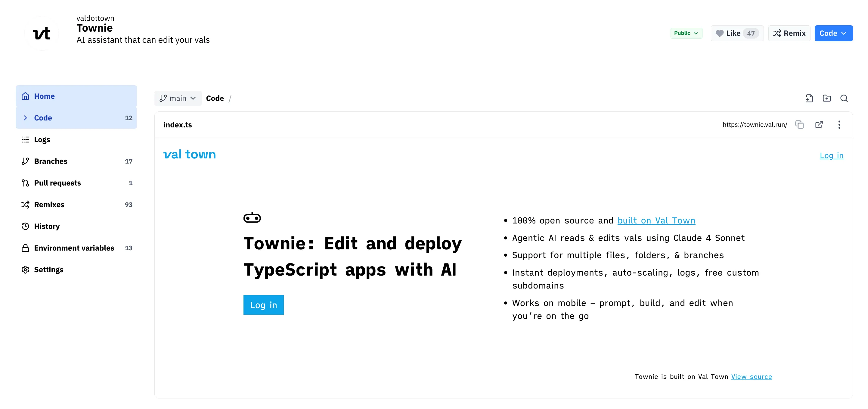Screen dimensions: 868x409
Task: Open the Branches section in the sidebar
Action: (51, 161)
